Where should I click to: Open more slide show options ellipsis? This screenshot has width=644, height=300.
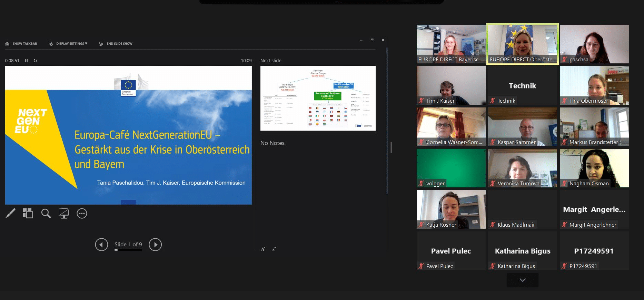point(82,214)
